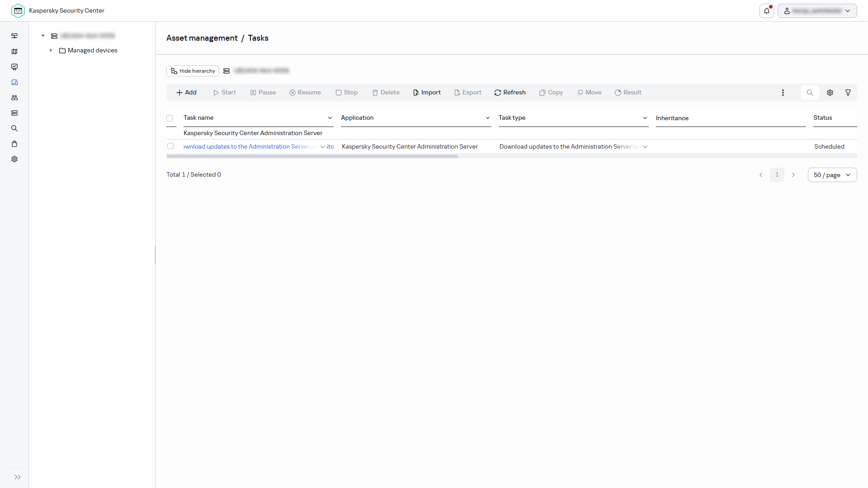Image resolution: width=868 pixels, height=488 pixels.
Task: Click the Inheritance column header
Action: click(x=672, y=118)
